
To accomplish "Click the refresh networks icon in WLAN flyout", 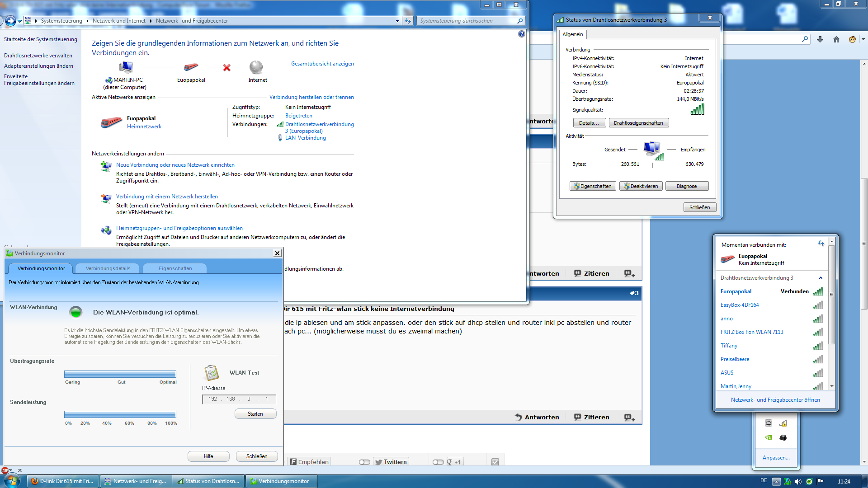I will click(821, 244).
